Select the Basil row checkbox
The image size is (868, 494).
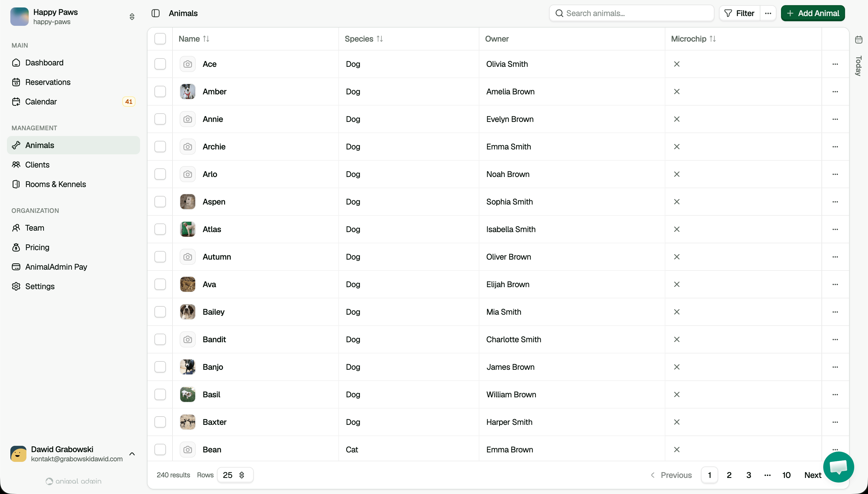point(160,394)
